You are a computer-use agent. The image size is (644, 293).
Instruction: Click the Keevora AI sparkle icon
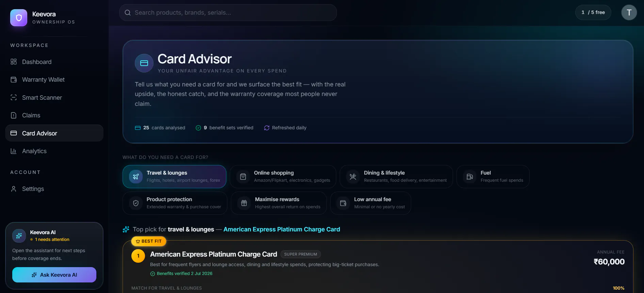pos(19,236)
